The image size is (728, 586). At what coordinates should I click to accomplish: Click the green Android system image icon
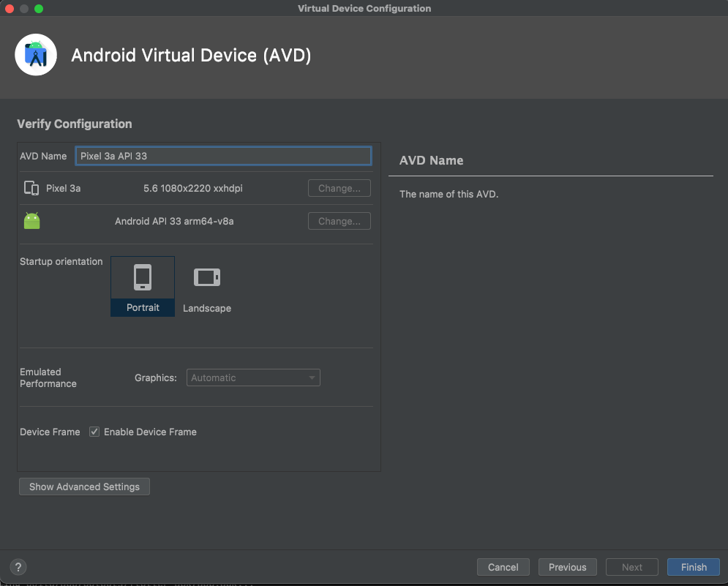pos(31,220)
